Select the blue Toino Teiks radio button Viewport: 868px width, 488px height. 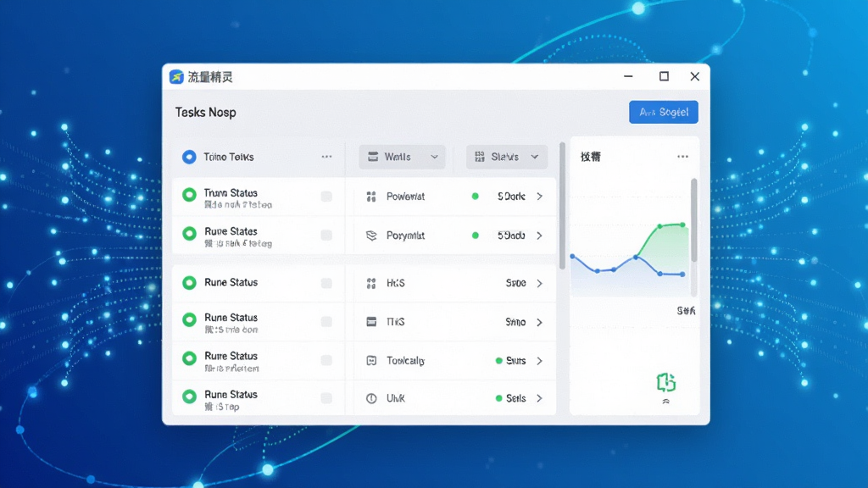coord(189,157)
